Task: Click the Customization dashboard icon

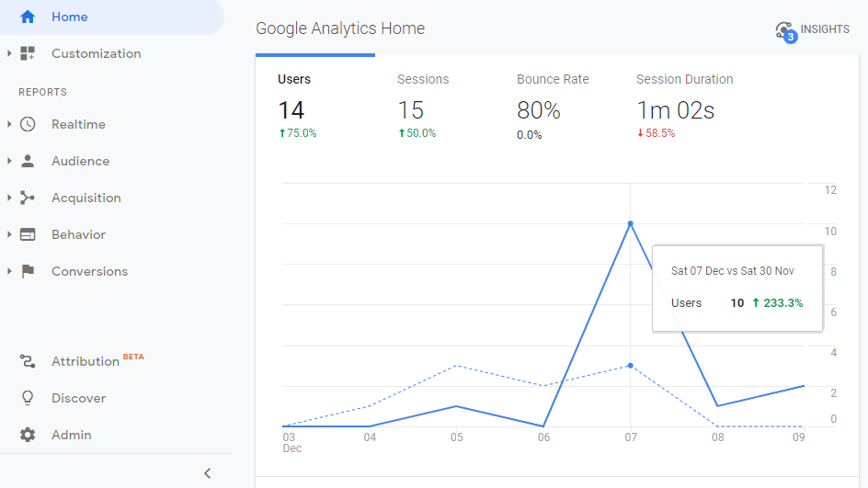Action: pyautogui.click(x=28, y=53)
